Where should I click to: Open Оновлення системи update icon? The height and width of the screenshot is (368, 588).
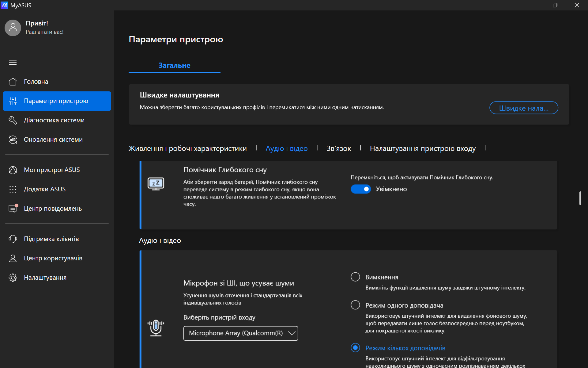coord(13,140)
